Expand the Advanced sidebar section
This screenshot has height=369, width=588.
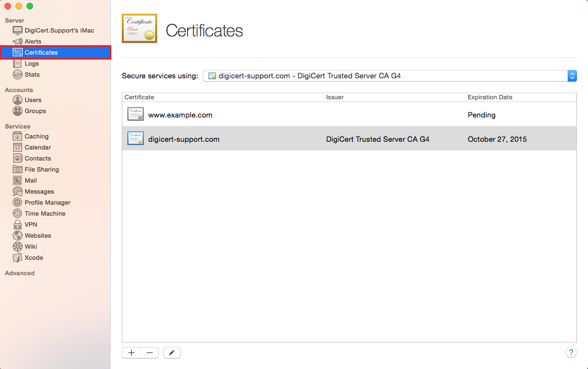click(20, 273)
